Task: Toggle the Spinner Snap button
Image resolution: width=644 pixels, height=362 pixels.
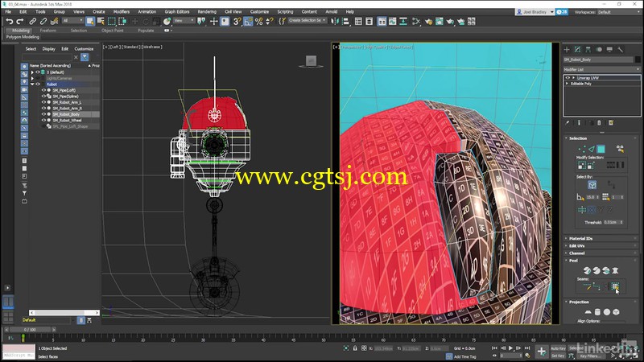Action: pyautogui.click(x=270, y=22)
